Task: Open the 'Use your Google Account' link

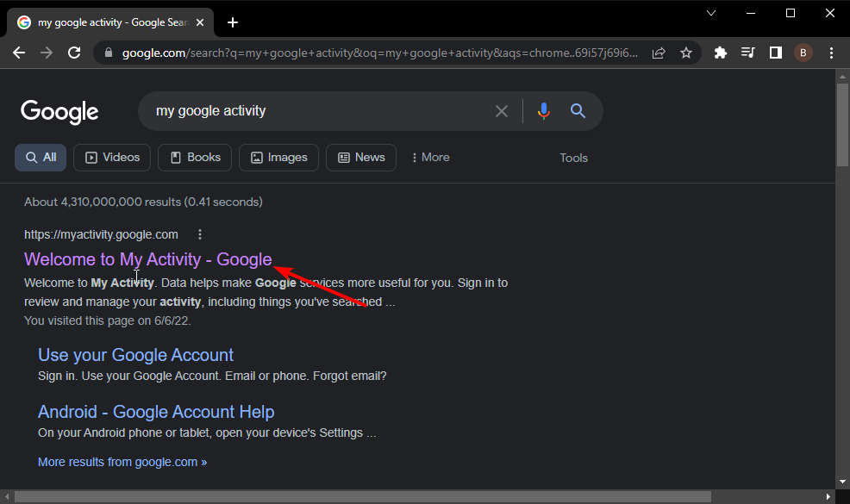Action: [x=135, y=355]
